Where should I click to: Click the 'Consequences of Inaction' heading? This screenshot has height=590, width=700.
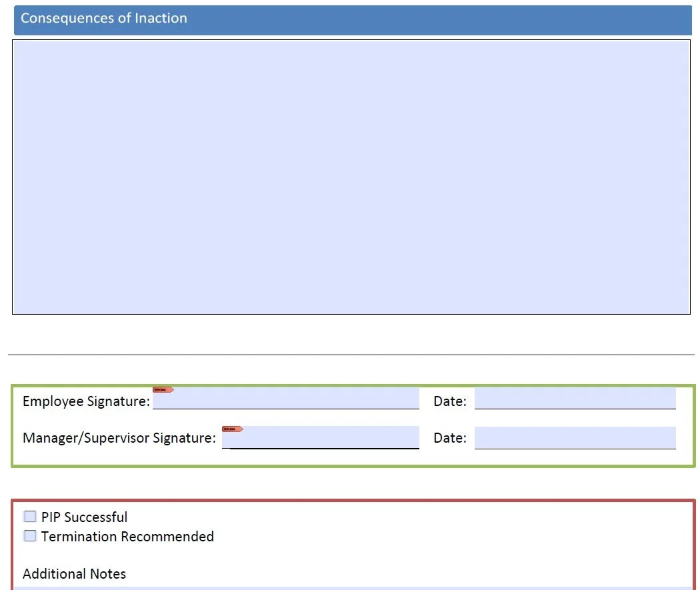[x=104, y=18]
